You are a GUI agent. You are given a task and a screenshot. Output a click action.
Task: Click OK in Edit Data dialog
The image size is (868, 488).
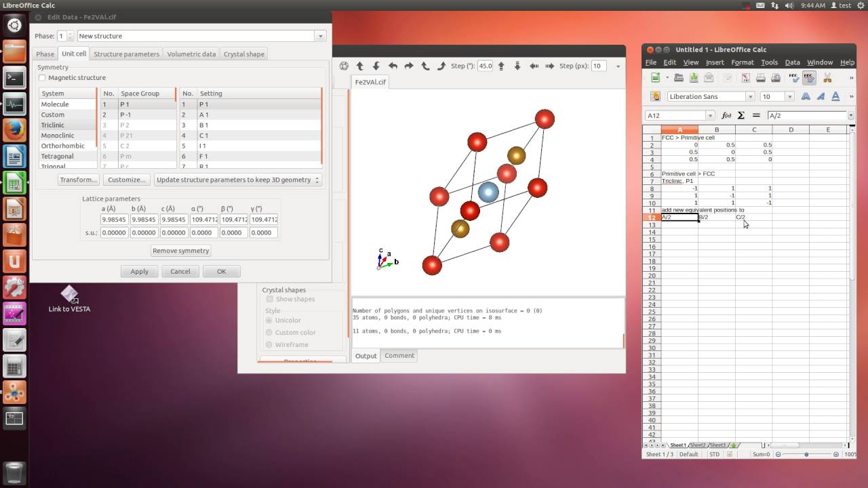221,271
